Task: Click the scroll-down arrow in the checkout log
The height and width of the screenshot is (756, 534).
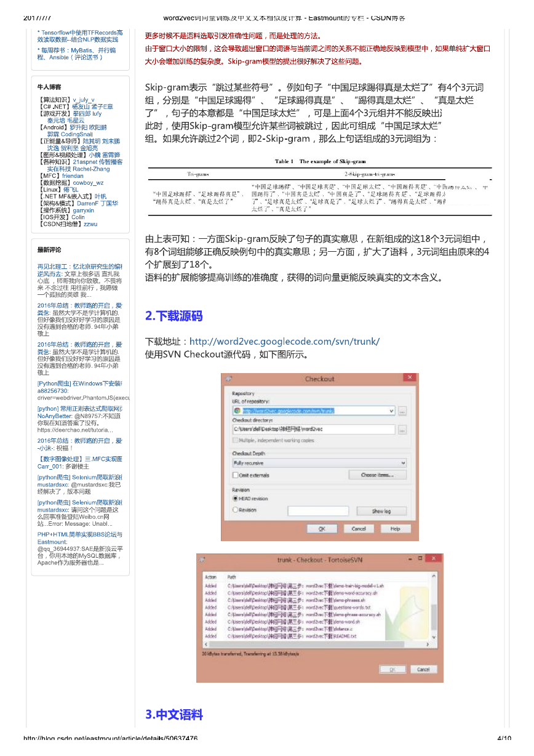Action: pyautogui.click(x=433, y=637)
